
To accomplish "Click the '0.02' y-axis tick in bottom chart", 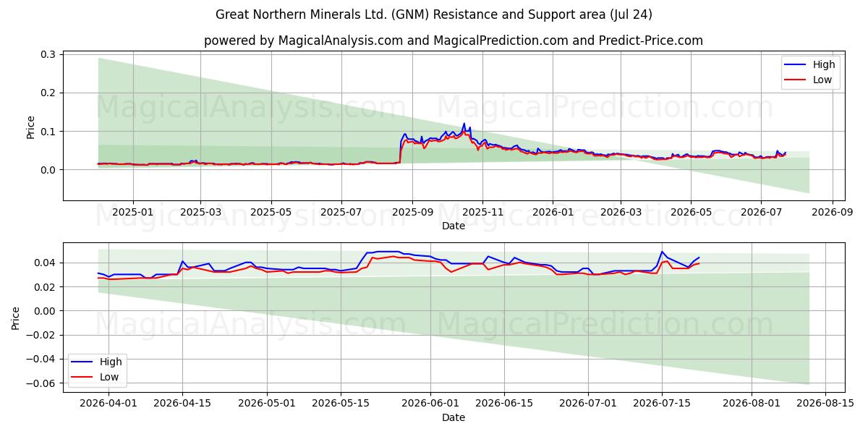I will tap(46, 287).
